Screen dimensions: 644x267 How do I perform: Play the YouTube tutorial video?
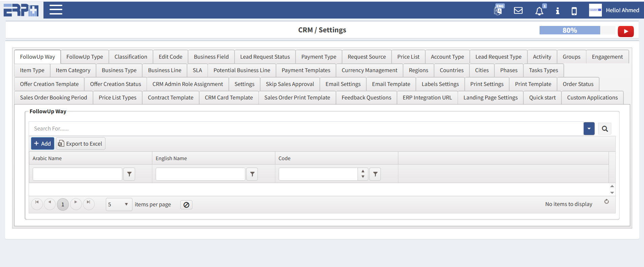(625, 31)
